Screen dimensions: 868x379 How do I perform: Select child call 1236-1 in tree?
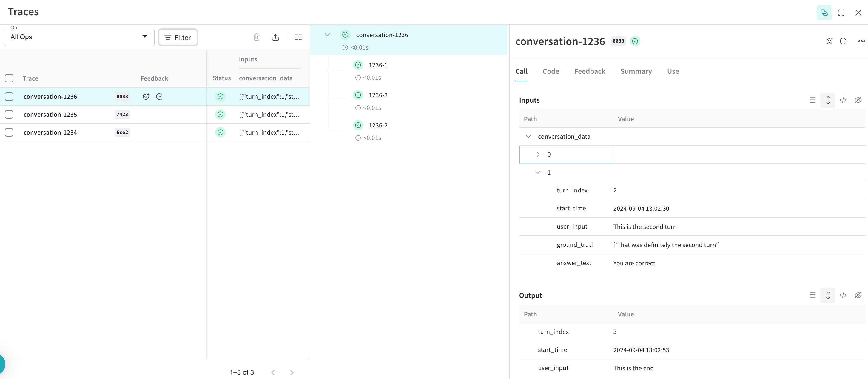[x=378, y=65]
